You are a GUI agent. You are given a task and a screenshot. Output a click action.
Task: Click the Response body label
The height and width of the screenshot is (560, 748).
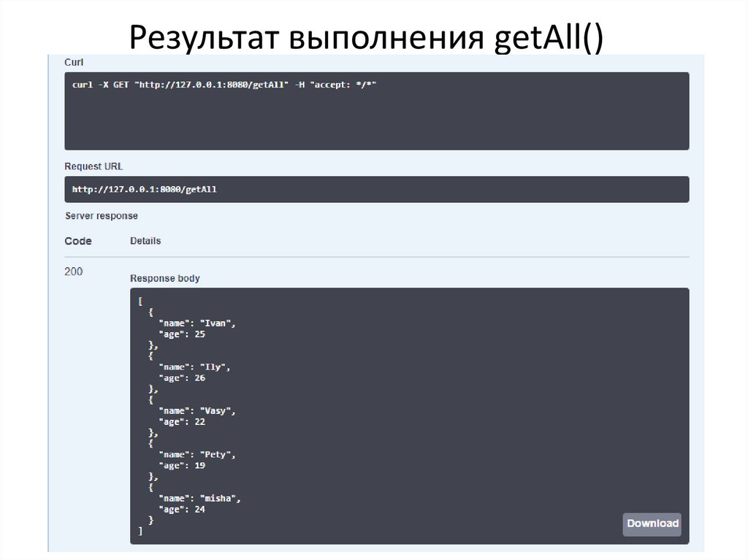164,278
